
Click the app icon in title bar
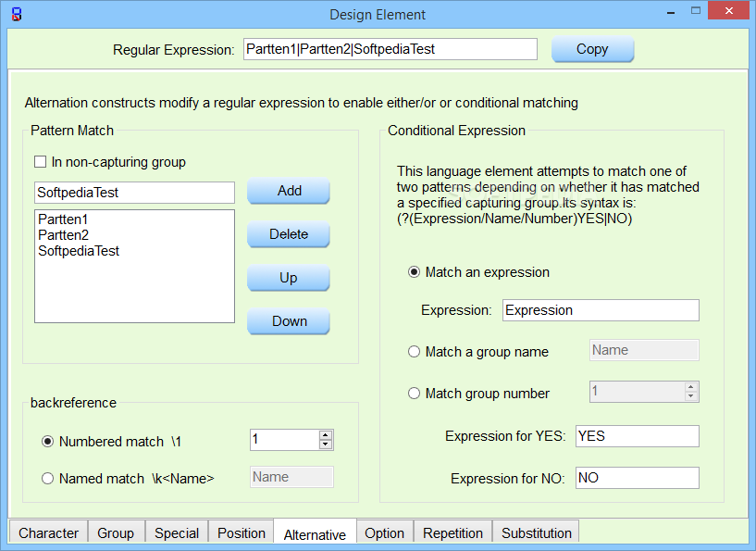pyautogui.click(x=17, y=15)
